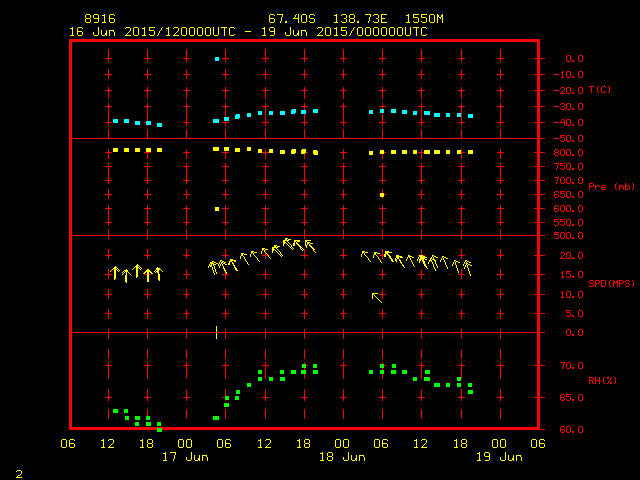The width and height of the screenshot is (640, 480).
Task: Click the latitude value 67.40S
Action: [288, 19]
